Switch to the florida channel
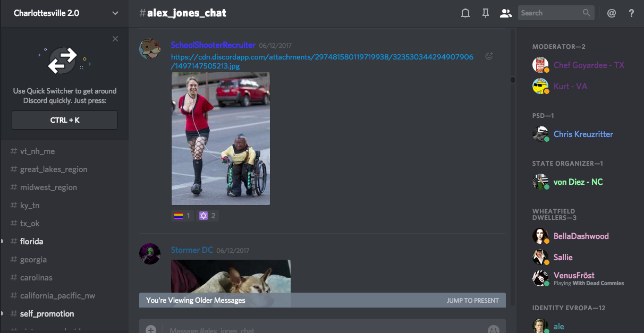Image resolution: width=644 pixels, height=333 pixels. pos(32,242)
